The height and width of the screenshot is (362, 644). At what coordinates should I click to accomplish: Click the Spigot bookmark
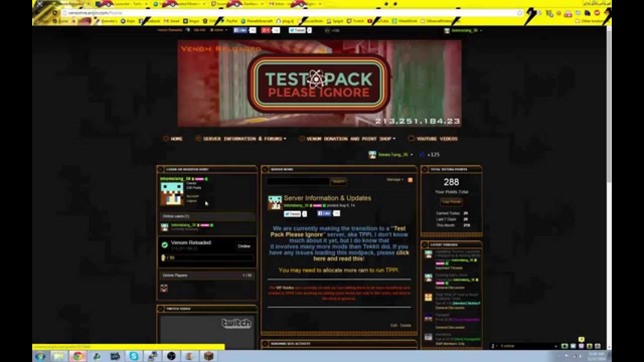click(x=336, y=21)
